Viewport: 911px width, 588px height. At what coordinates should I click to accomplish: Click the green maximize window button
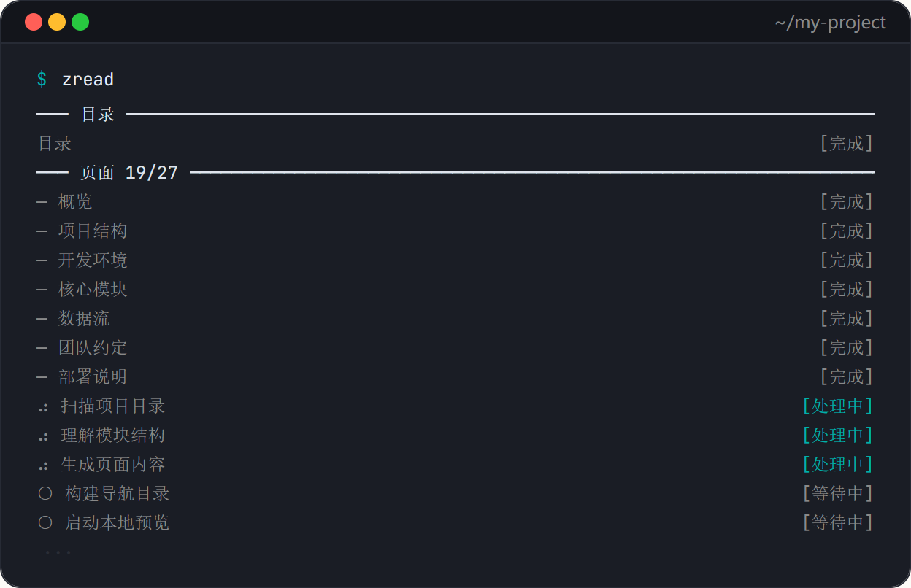click(80, 22)
